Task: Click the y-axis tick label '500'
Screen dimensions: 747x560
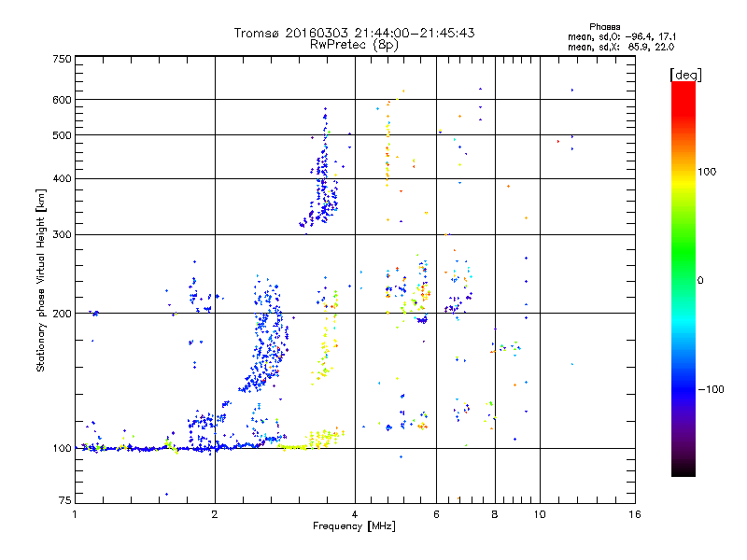Action: 63,135
